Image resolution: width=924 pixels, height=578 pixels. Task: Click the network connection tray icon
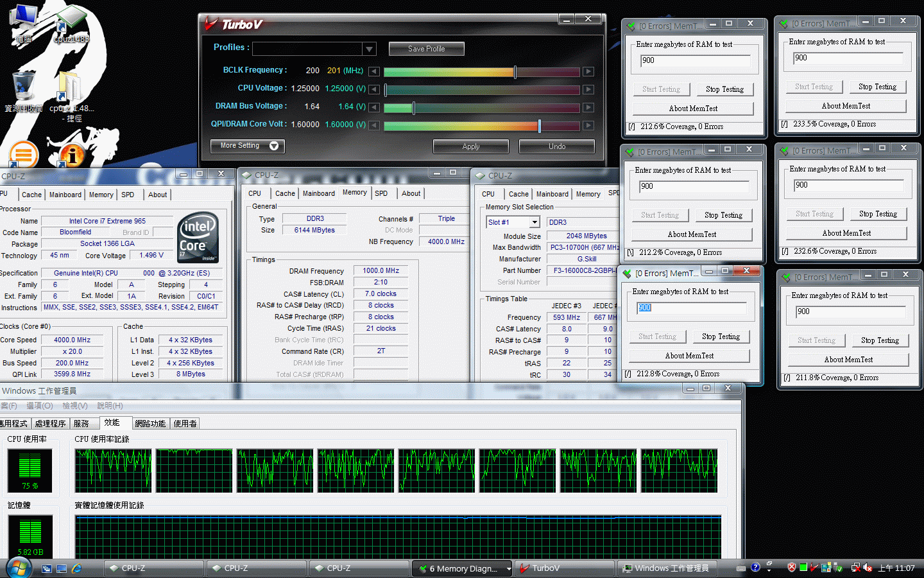pos(855,568)
